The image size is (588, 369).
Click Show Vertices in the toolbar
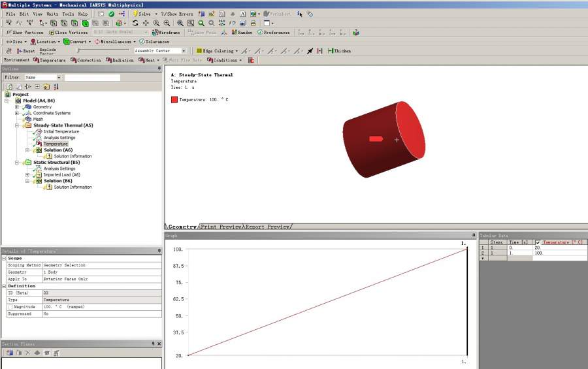26,32
